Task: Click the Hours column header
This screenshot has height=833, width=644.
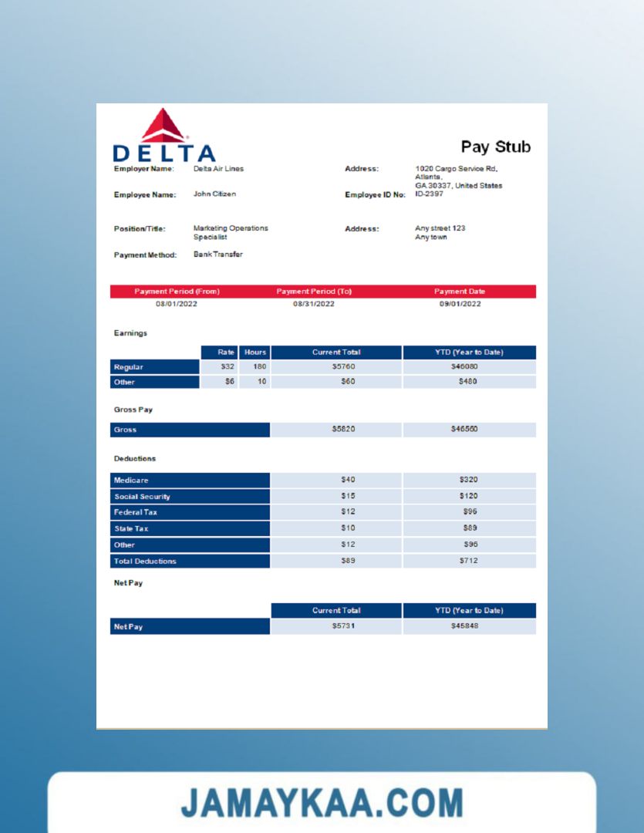Action: pyautogui.click(x=255, y=352)
